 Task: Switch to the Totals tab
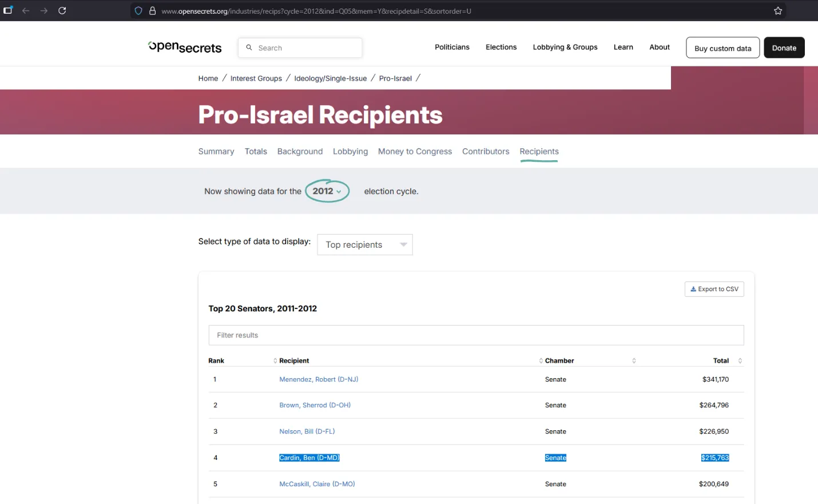[x=256, y=152]
